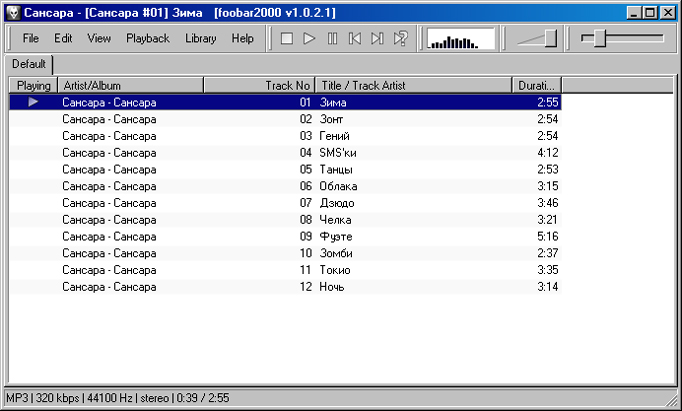Click duration 5:16 of Фуэте

pos(548,236)
